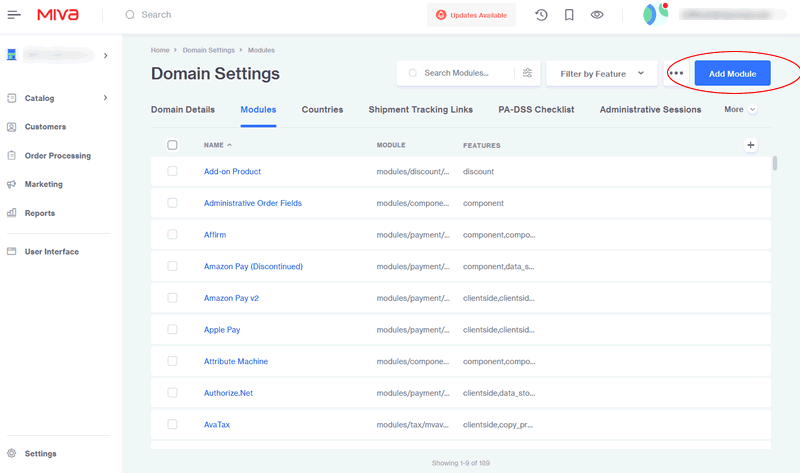Open Settings gear in sidebar
Screen dimensions: 800x473
tap(40, 453)
